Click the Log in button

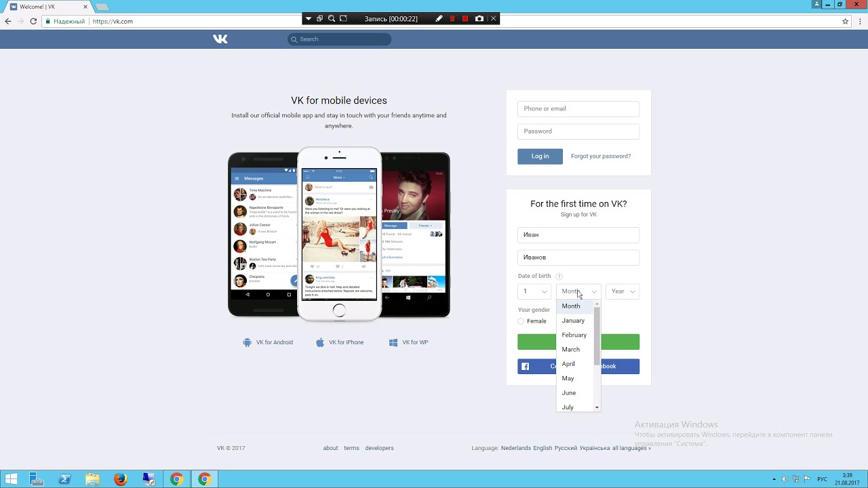pyautogui.click(x=540, y=157)
